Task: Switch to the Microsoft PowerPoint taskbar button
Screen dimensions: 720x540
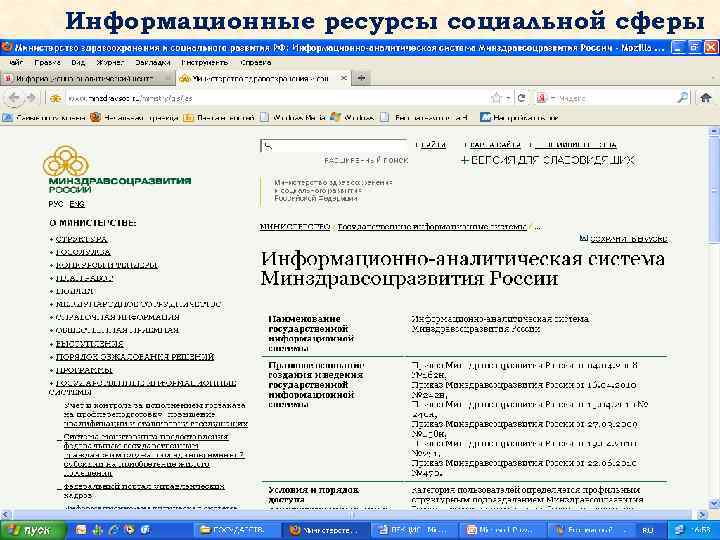Action: (501, 530)
